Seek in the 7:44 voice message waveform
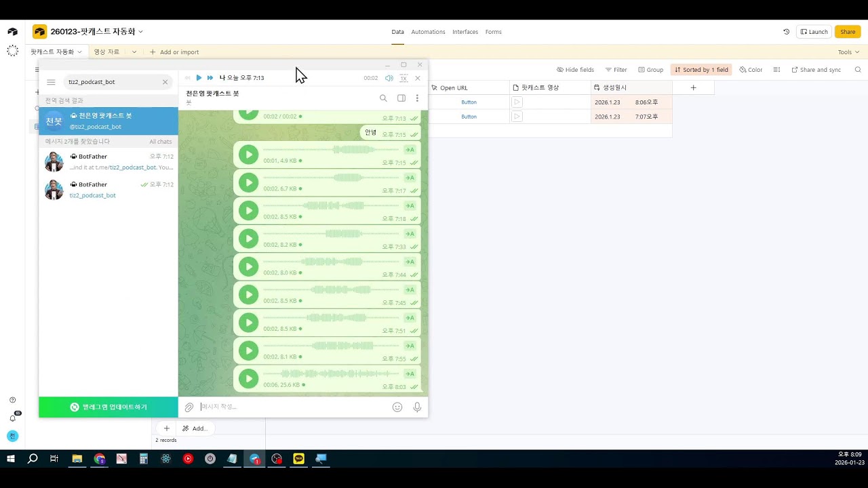Viewport: 868px width, 488px height. (x=331, y=262)
